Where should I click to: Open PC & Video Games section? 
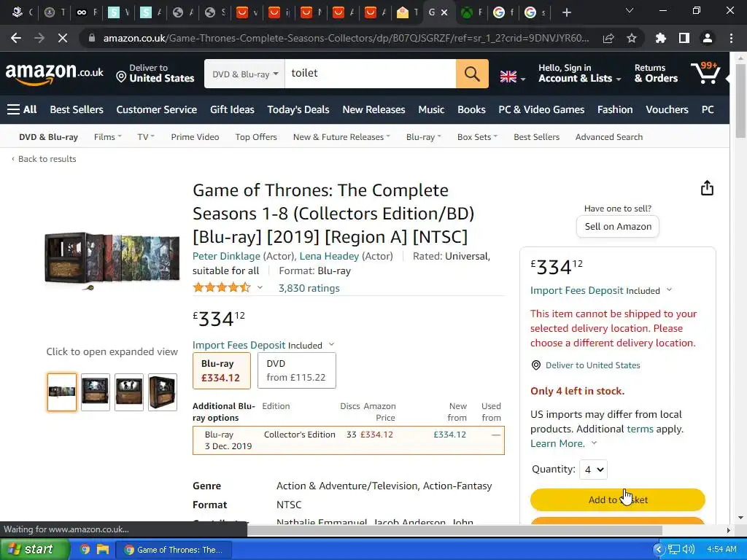[541, 109]
